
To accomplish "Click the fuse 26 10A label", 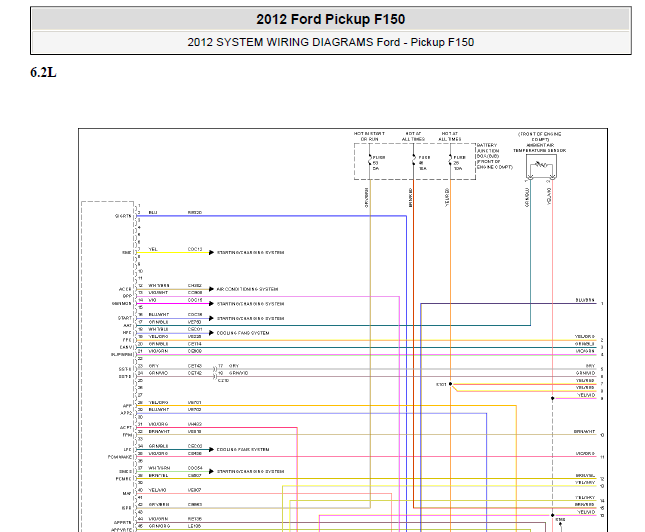I will pyautogui.click(x=459, y=163).
